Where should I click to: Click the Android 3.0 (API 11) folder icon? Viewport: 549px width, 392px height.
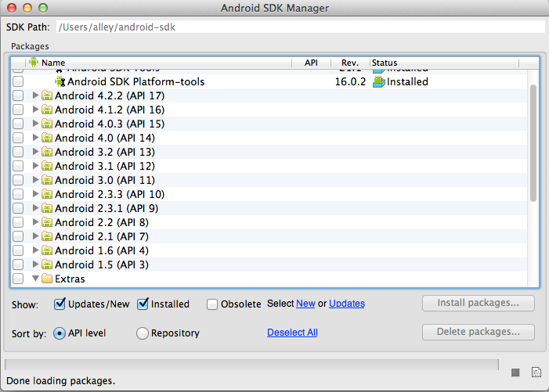click(x=47, y=180)
